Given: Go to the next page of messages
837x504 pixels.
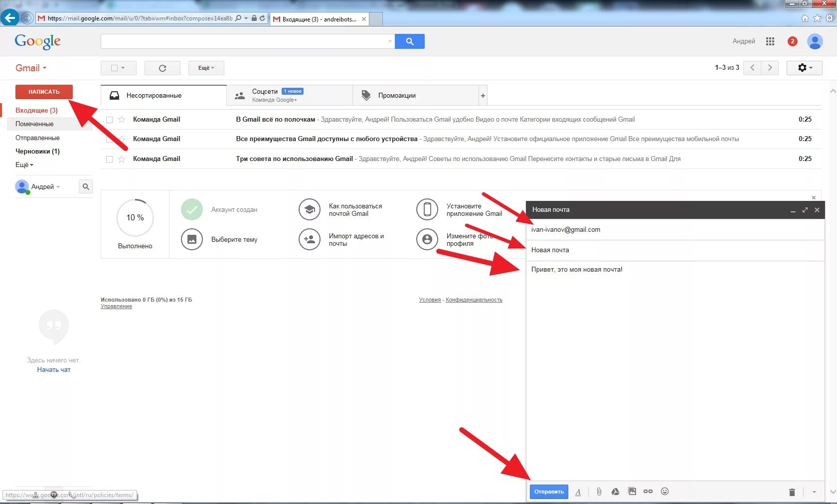Looking at the screenshot, I should pyautogui.click(x=770, y=68).
